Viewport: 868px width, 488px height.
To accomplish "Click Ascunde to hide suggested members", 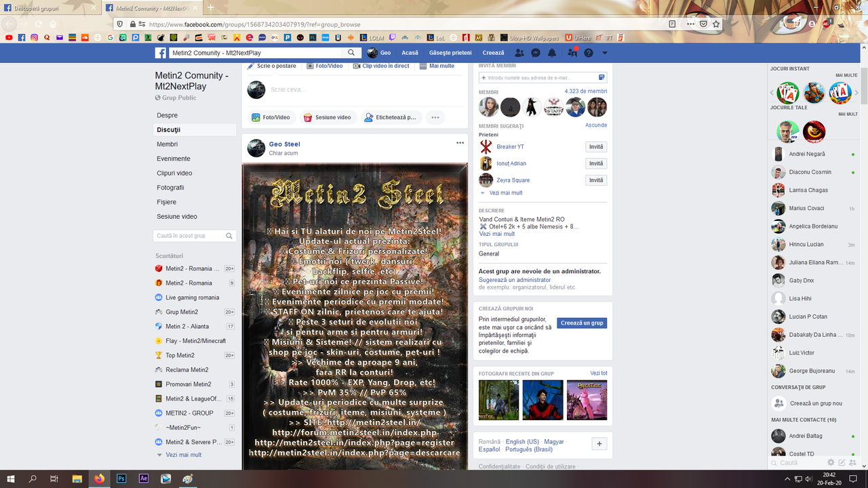I will pyautogui.click(x=596, y=125).
